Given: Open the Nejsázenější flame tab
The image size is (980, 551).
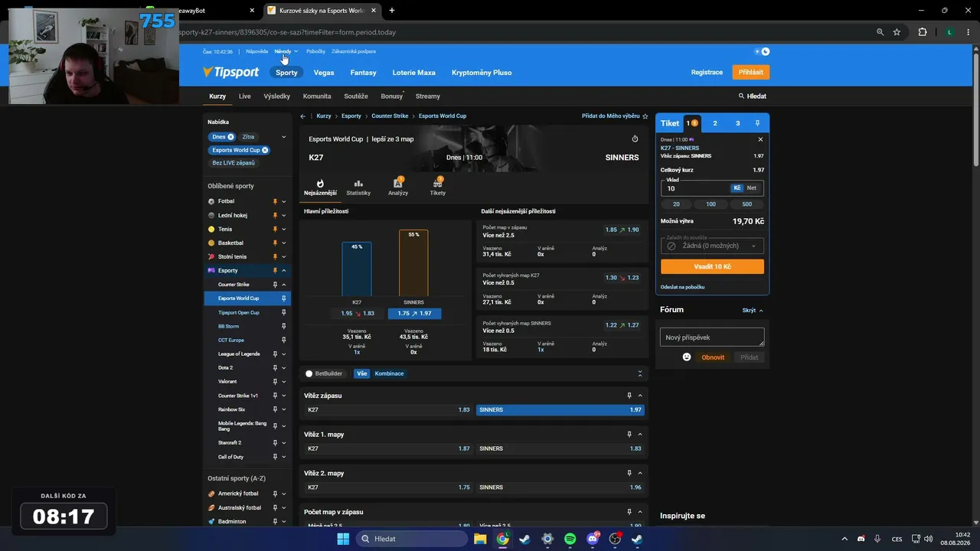Looking at the screenshot, I should pyautogui.click(x=320, y=187).
